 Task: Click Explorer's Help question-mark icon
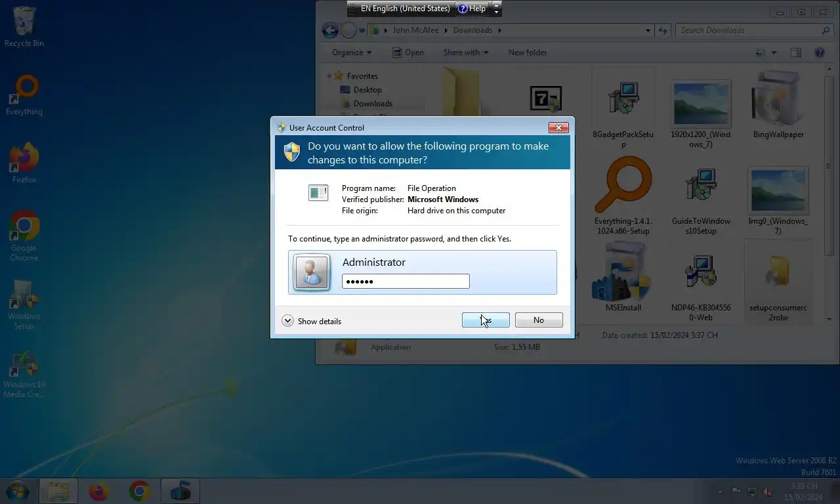click(819, 52)
